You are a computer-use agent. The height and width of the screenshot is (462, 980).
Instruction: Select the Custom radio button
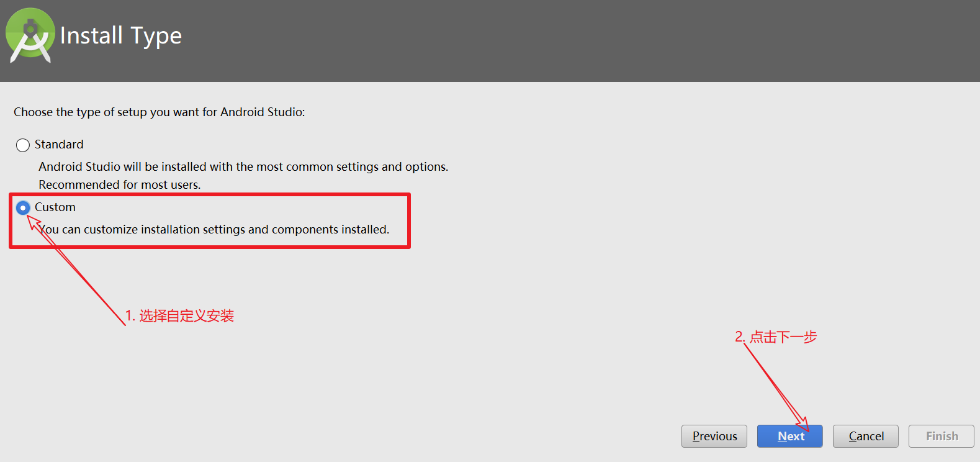pyautogui.click(x=23, y=207)
